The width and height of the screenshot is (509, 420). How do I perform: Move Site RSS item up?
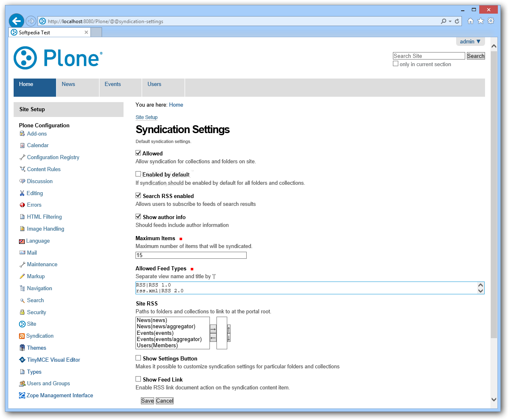[229, 329]
